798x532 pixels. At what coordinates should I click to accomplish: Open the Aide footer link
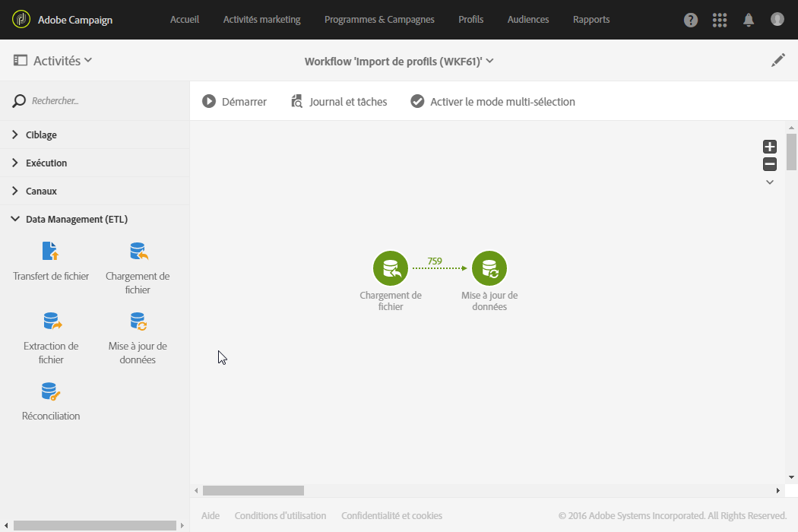[211, 516]
